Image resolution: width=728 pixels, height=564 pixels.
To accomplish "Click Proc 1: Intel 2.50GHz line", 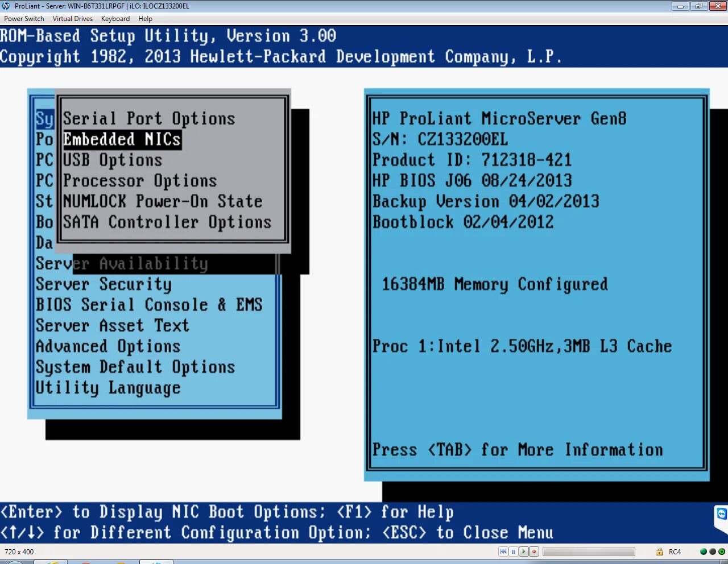I will tap(522, 346).
